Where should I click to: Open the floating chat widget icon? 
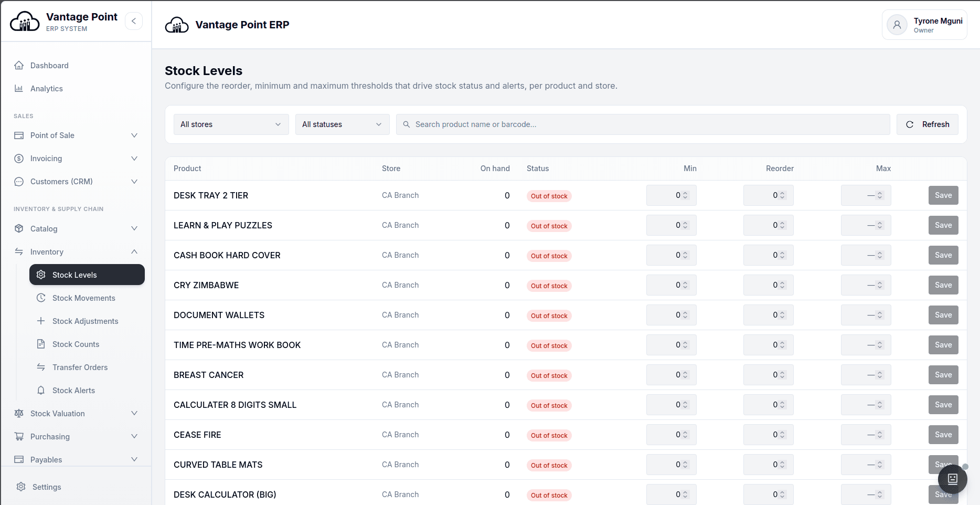click(952, 479)
